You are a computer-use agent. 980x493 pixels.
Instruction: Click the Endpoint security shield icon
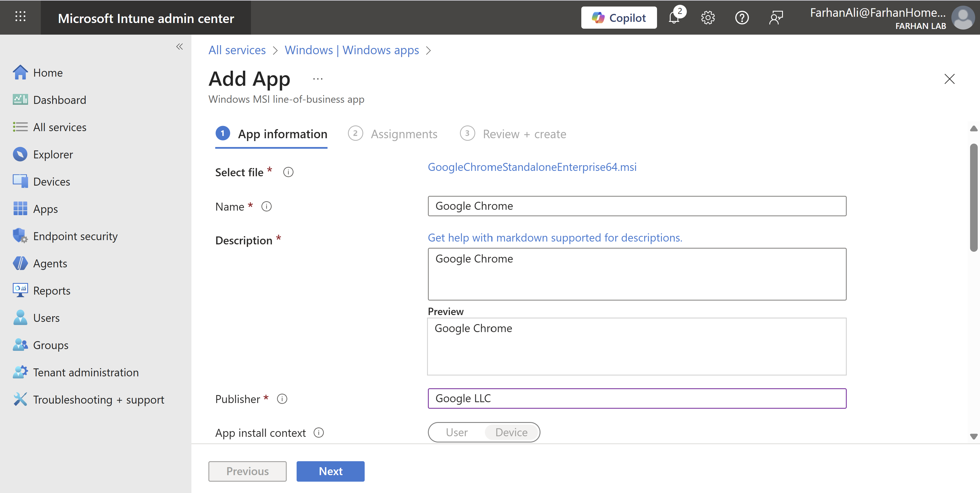coord(20,236)
